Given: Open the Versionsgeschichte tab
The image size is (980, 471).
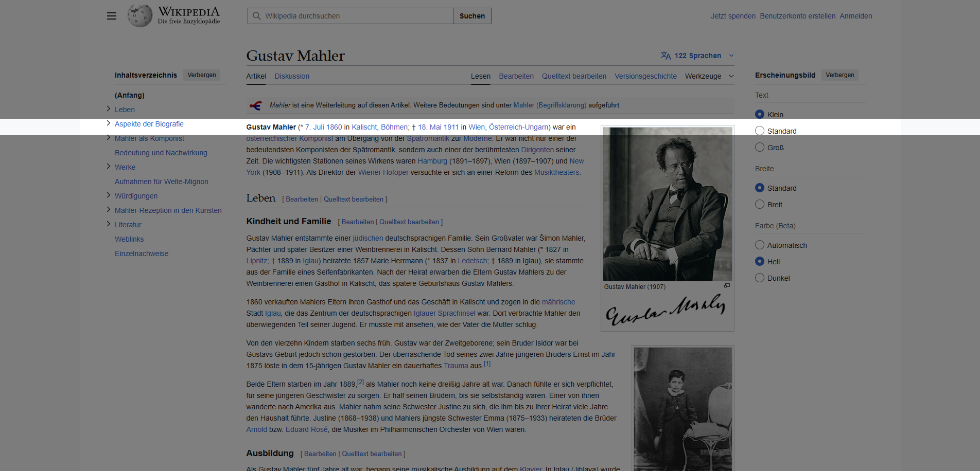Looking at the screenshot, I should (x=645, y=76).
